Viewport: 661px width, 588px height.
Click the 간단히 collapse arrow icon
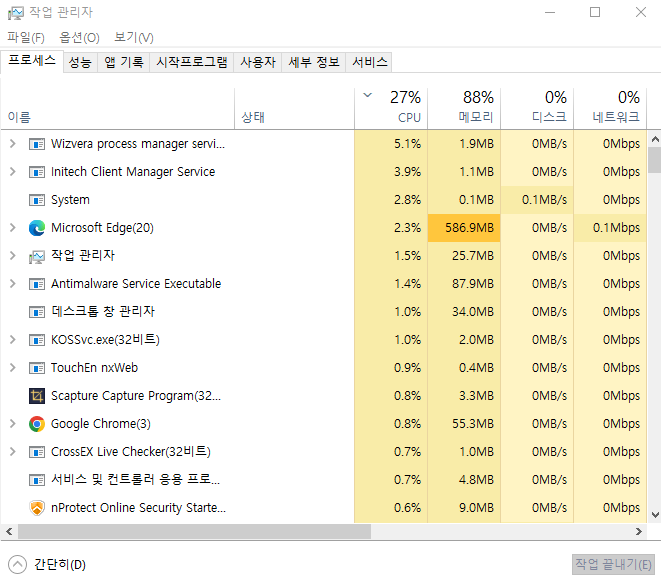[x=17, y=565]
